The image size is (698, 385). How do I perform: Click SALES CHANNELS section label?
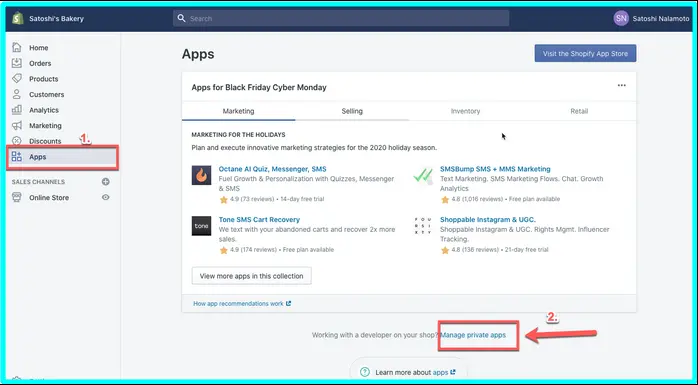coord(38,182)
